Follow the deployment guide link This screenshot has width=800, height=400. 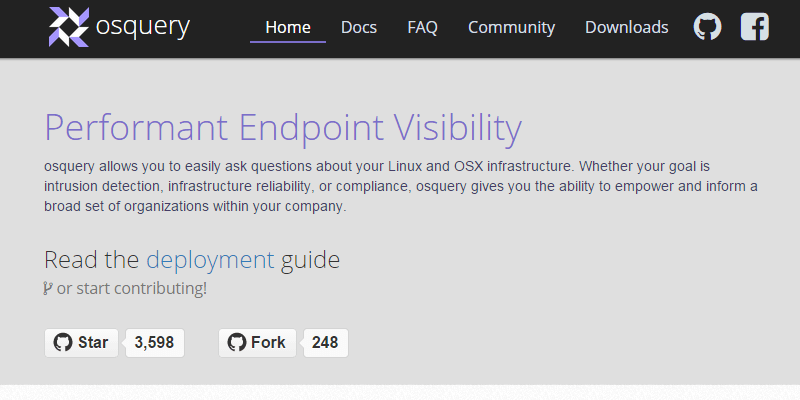(x=210, y=261)
